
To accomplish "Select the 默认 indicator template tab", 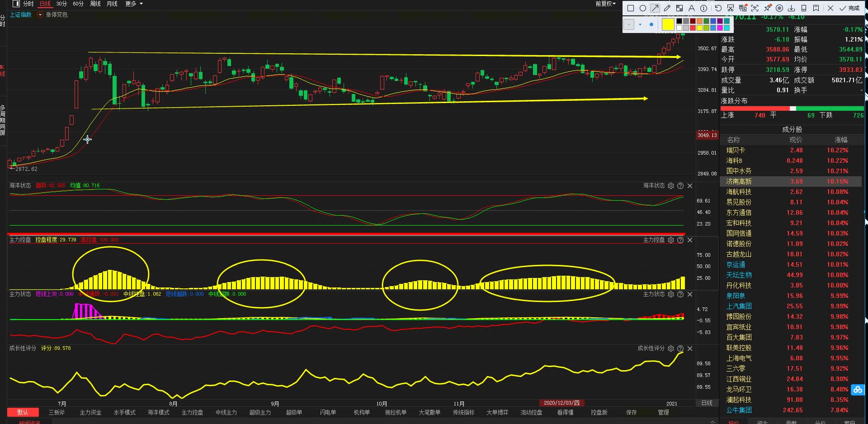I will pyautogui.click(x=23, y=412).
